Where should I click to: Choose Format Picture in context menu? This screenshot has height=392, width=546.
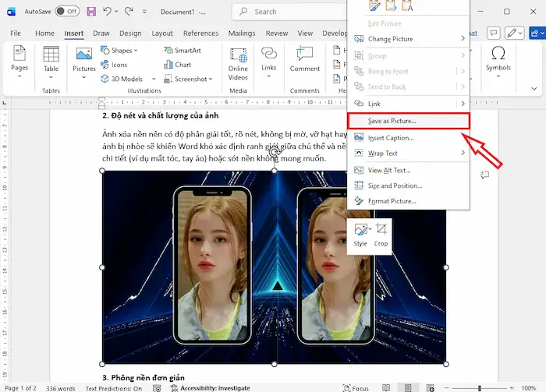(x=409, y=201)
